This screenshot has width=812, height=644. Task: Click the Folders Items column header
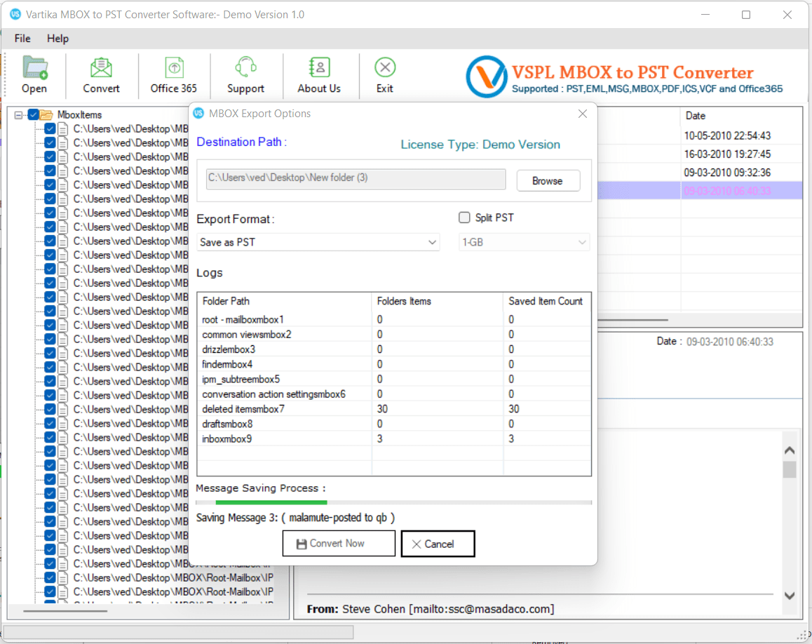pyautogui.click(x=437, y=301)
